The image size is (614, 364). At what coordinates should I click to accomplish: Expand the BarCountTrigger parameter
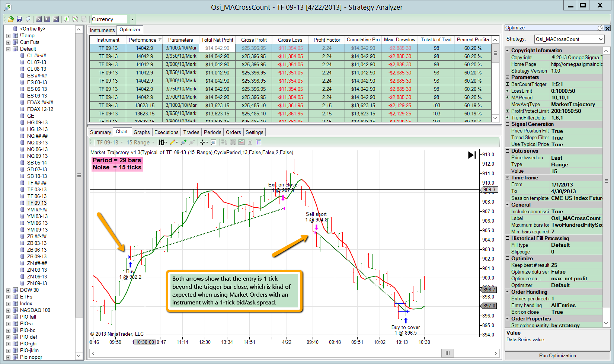[507, 84]
